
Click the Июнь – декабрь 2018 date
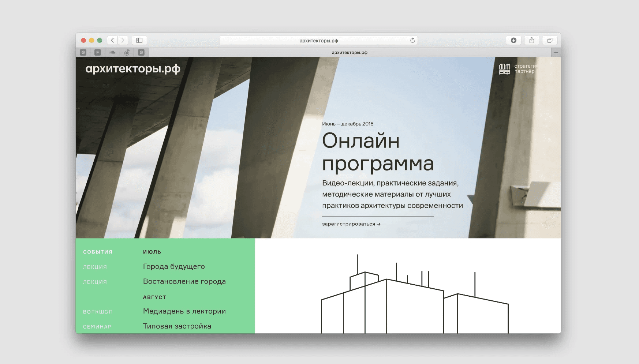[348, 124]
